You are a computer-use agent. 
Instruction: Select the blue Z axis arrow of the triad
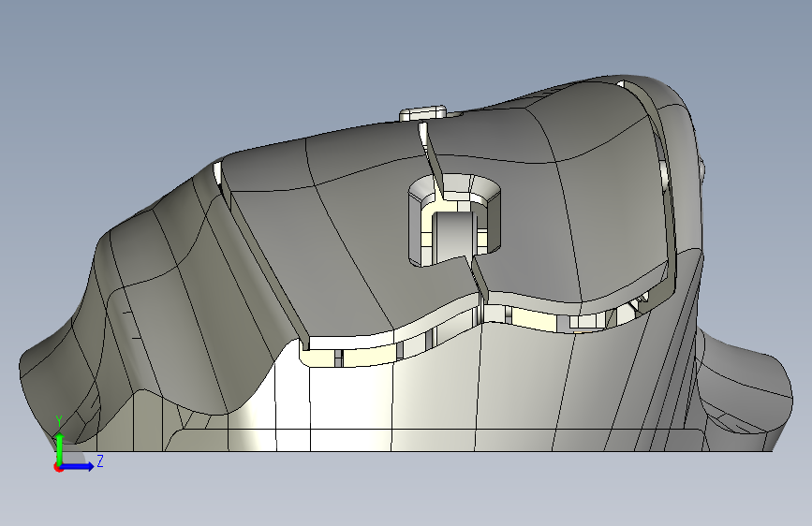pos(78,466)
